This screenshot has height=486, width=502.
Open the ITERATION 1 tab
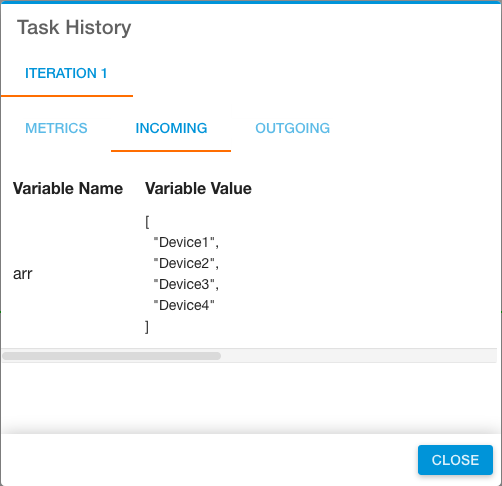[66, 73]
